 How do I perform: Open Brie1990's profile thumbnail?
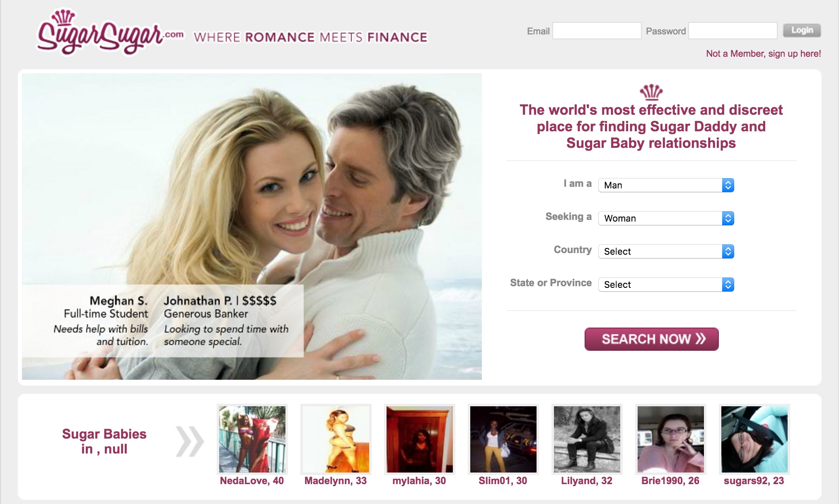(x=670, y=439)
